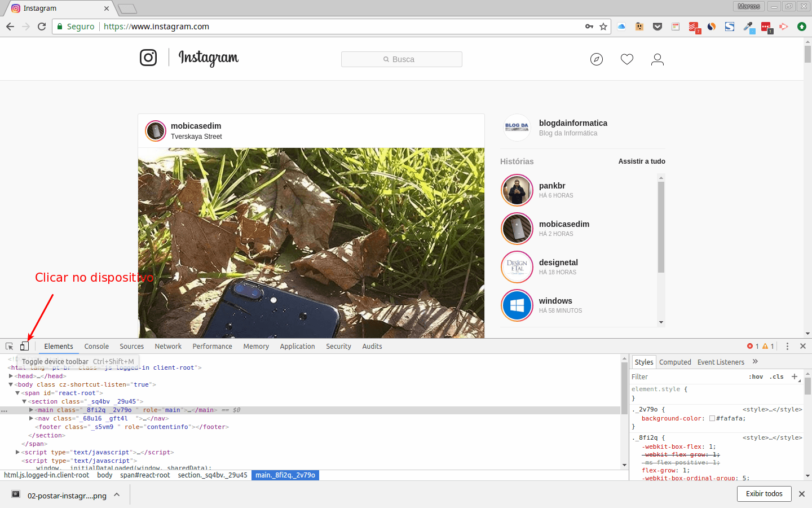Image resolution: width=812 pixels, height=508 pixels.
Task: Click the green up-arrow extension icon
Action: [802, 27]
